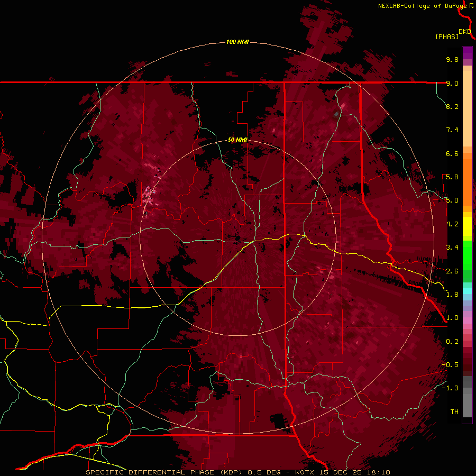
Task: Click the pale peach segment of the color bar
Action: (x=467, y=108)
